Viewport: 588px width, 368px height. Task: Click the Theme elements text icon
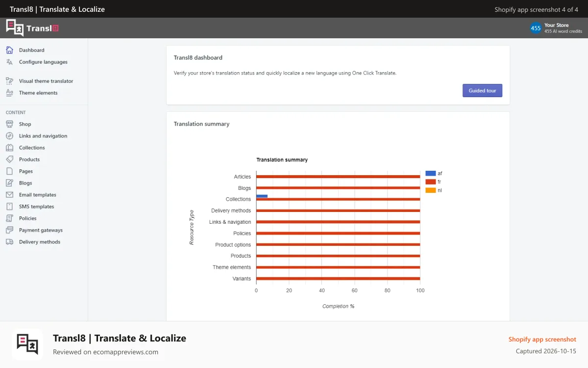click(x=9, y=93)
